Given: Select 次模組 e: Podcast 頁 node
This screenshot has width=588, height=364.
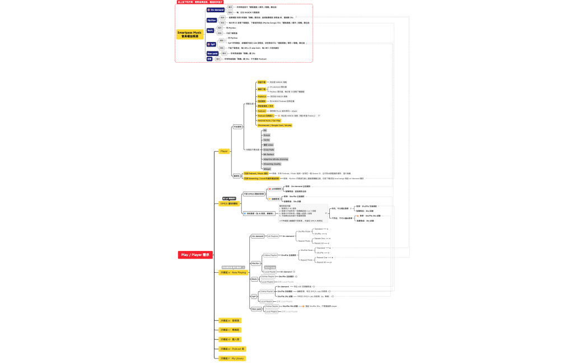Looking at the screenshot, I should 232,349.
